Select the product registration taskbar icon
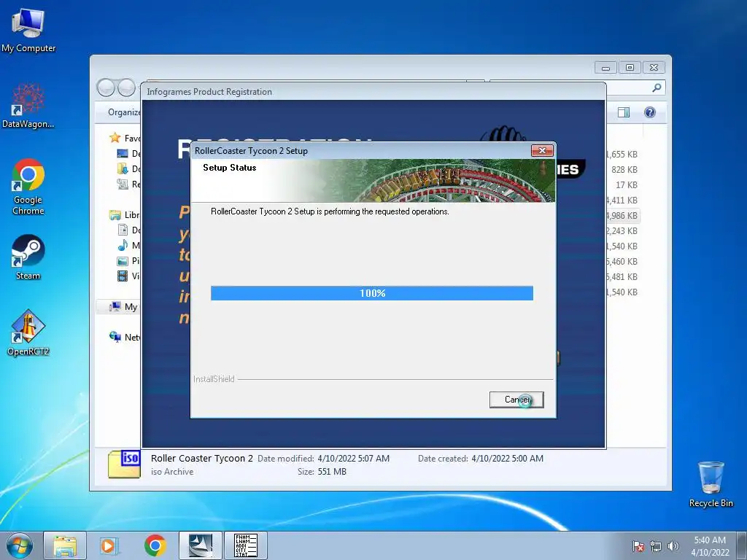The width and height of the screenshot is (747, 560). pyautogui.click(x=246, y=545)
